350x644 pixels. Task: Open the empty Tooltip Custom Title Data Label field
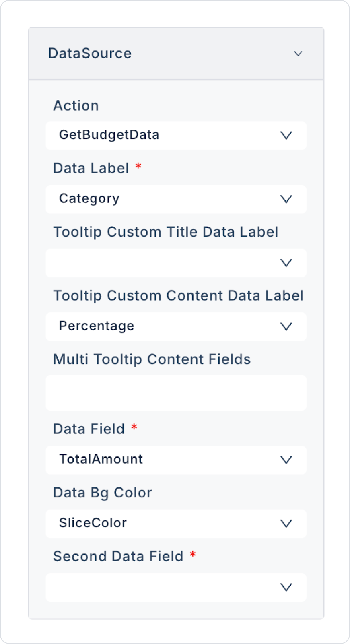pyautogui.click(x=161, y=263)
